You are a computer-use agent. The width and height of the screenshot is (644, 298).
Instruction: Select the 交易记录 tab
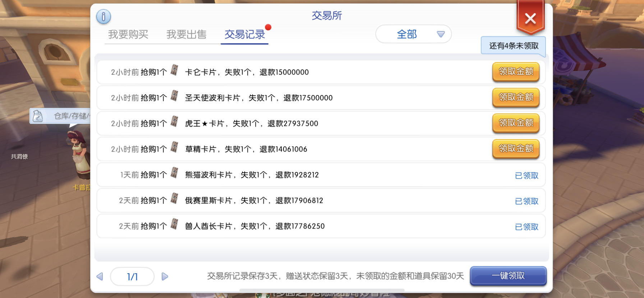(244, 35)
